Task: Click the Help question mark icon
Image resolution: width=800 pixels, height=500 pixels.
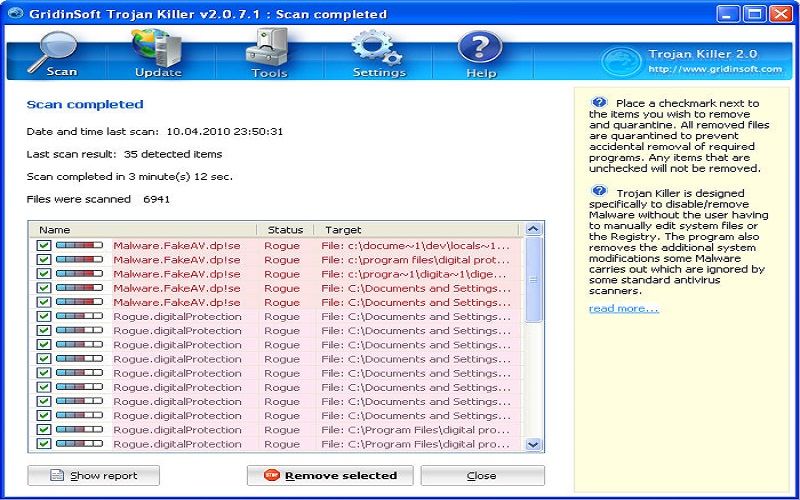Action: [x=480, y=47]
